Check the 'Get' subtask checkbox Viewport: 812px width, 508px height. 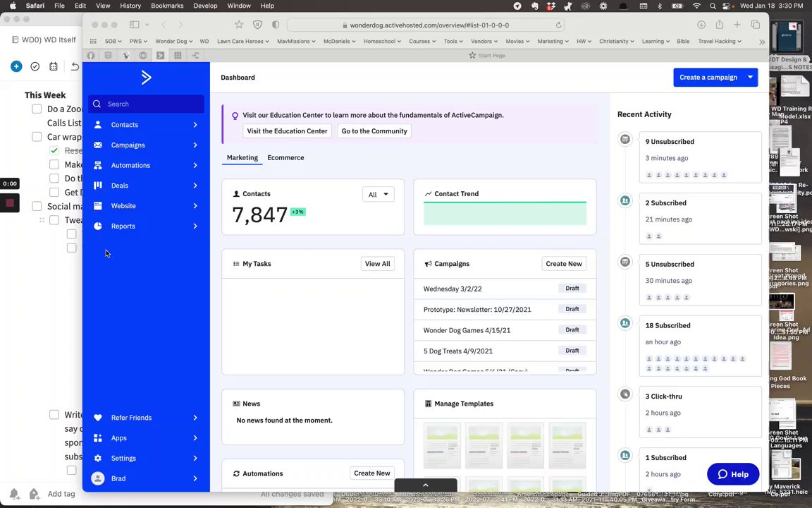[54, 193]
